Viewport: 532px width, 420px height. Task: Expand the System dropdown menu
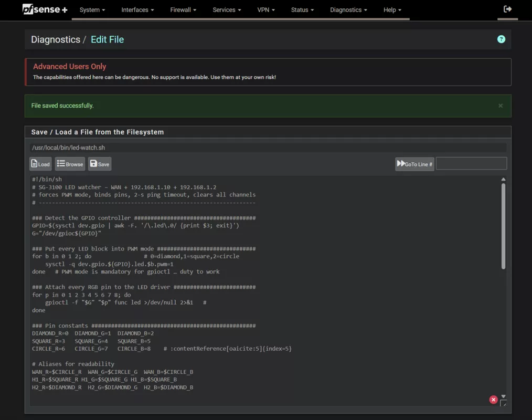click(x=92, y=10)
